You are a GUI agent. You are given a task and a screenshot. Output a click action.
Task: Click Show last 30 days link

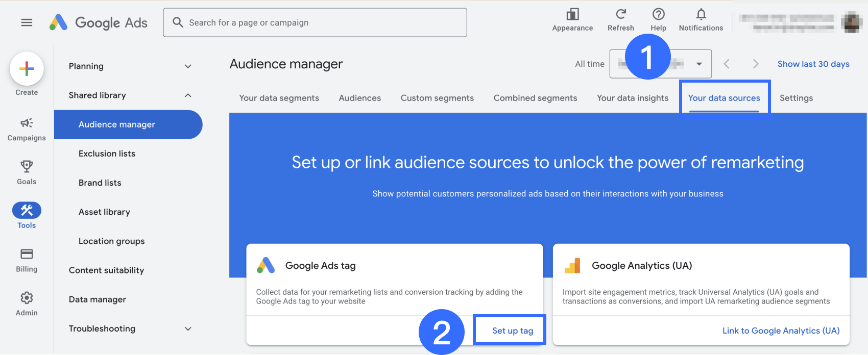[813, 64]
